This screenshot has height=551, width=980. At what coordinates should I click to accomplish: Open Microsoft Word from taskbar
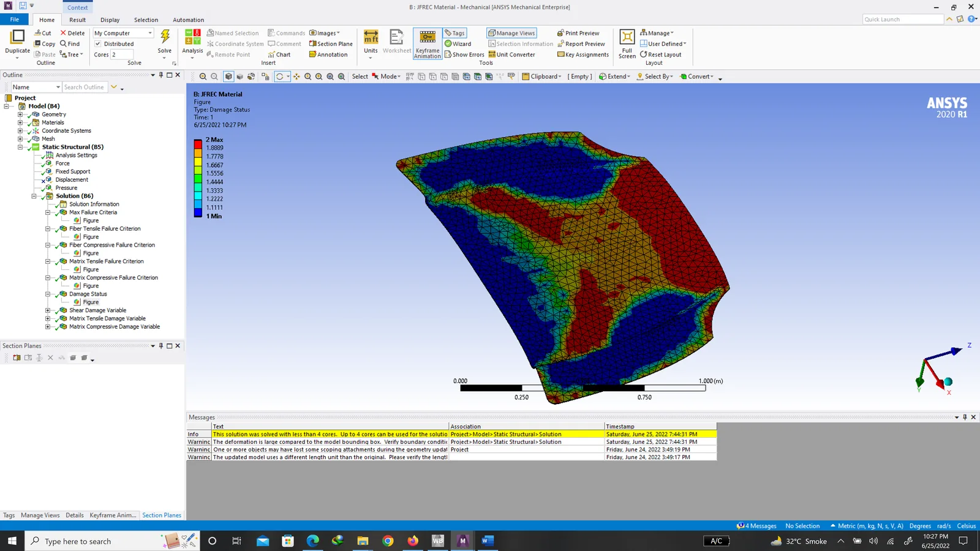click(488, 541)
